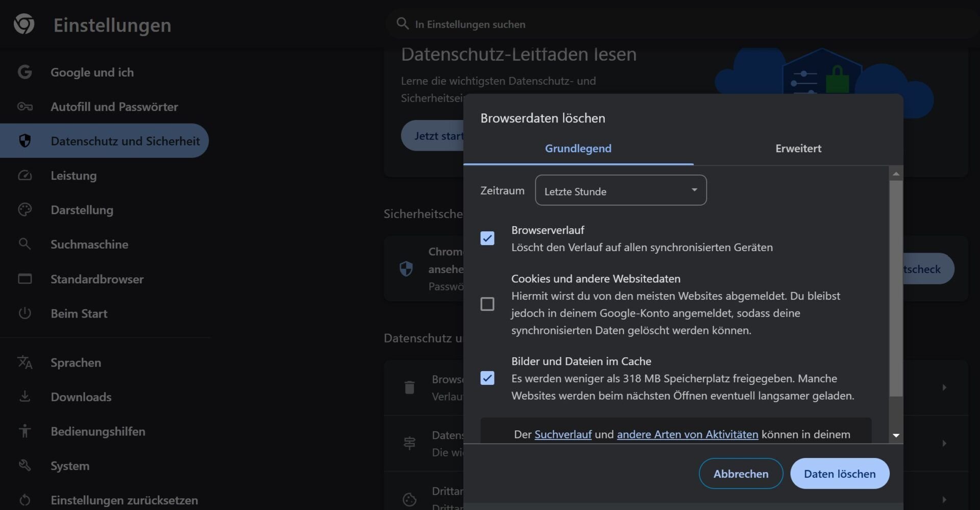
Task: Click the search magnifier icon in settings
Action: point(403,23)
